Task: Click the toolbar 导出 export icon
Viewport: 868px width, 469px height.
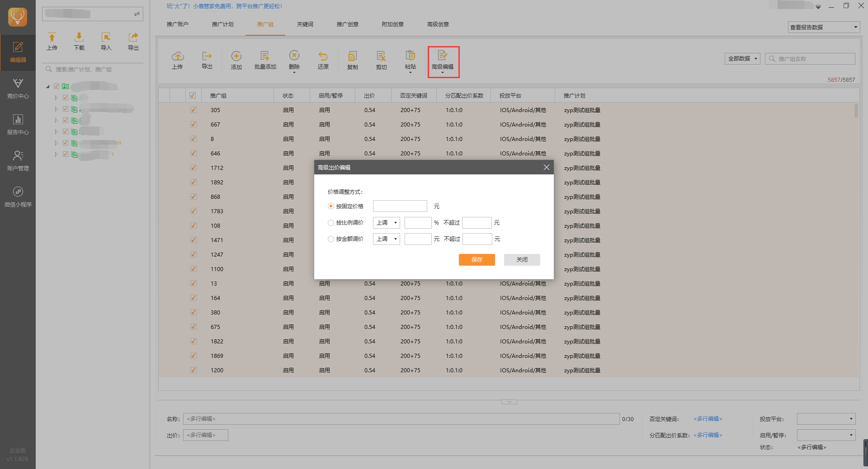Action: [207, 56]
